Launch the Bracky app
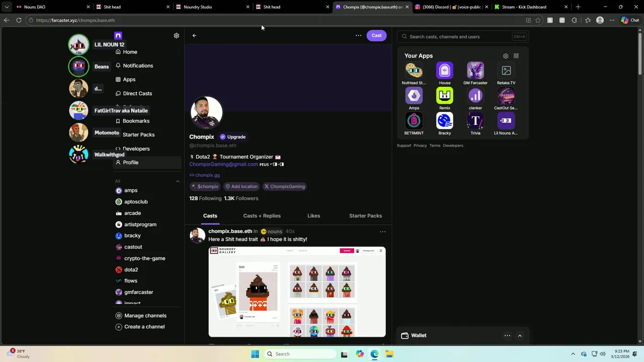The width and height of the screenshot is (644, 362). [x=444, y=121]
